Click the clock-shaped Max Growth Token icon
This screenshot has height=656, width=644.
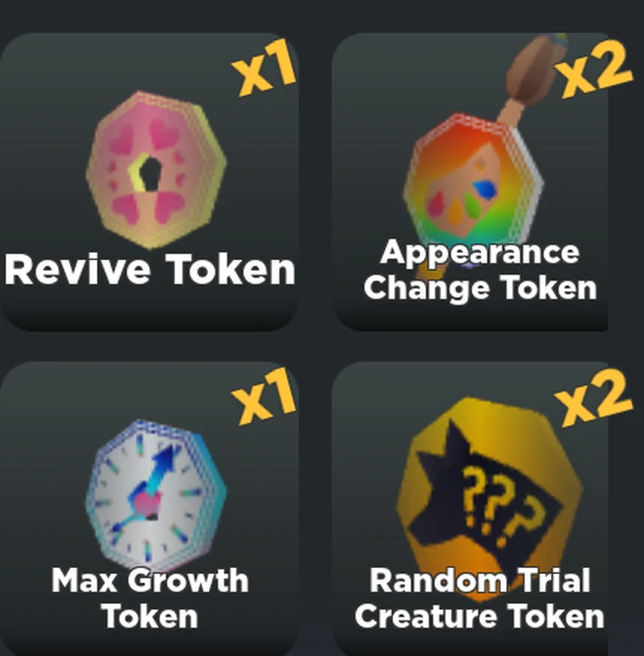pyautogui.click(x=156, y=496)
